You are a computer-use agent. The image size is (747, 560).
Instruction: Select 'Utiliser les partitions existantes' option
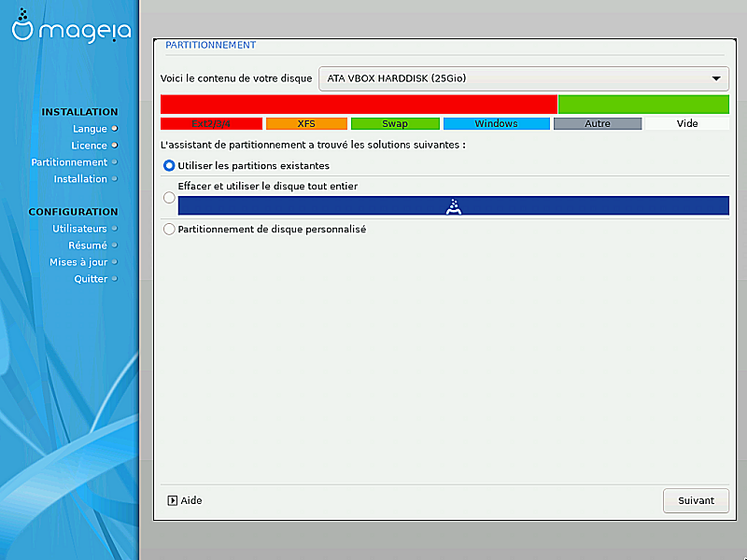tap(169, 165)
